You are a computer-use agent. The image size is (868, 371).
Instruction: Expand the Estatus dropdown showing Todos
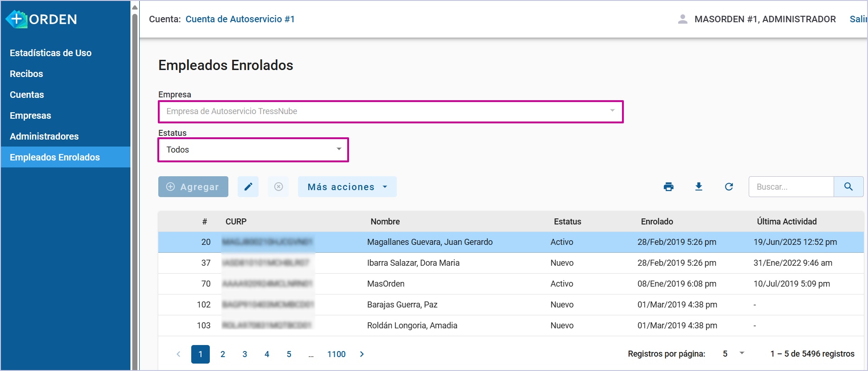coord(253,150)
